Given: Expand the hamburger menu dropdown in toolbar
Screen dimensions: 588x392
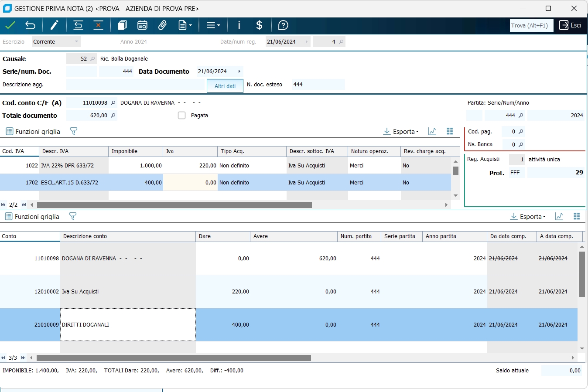Looking at the screenshot, I should 213,25.
